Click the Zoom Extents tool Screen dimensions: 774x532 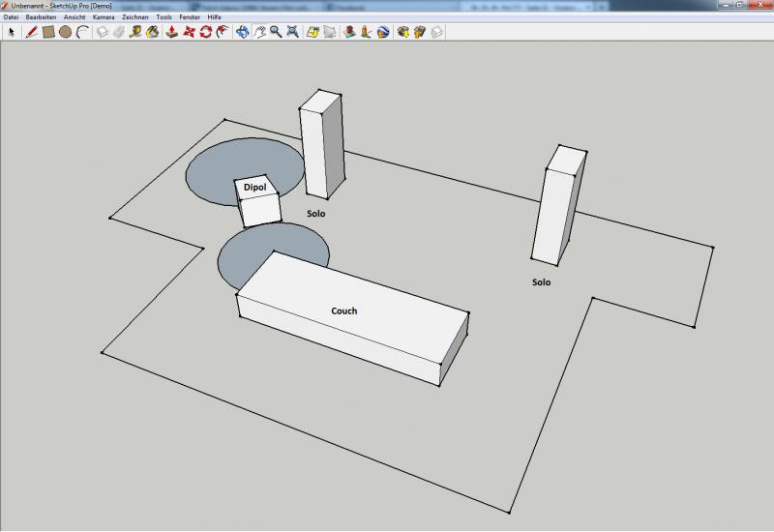click(292, 32)
